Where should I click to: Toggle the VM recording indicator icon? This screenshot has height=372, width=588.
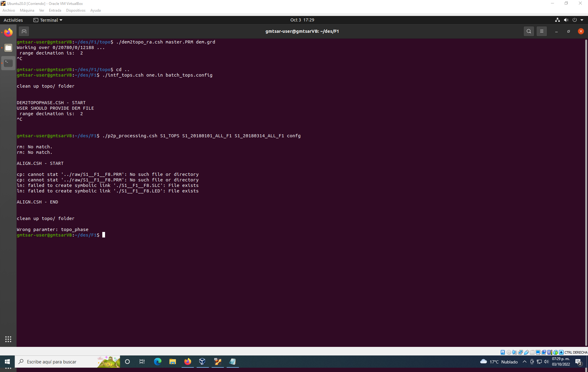pyautogui.click(x=544, y=352)
